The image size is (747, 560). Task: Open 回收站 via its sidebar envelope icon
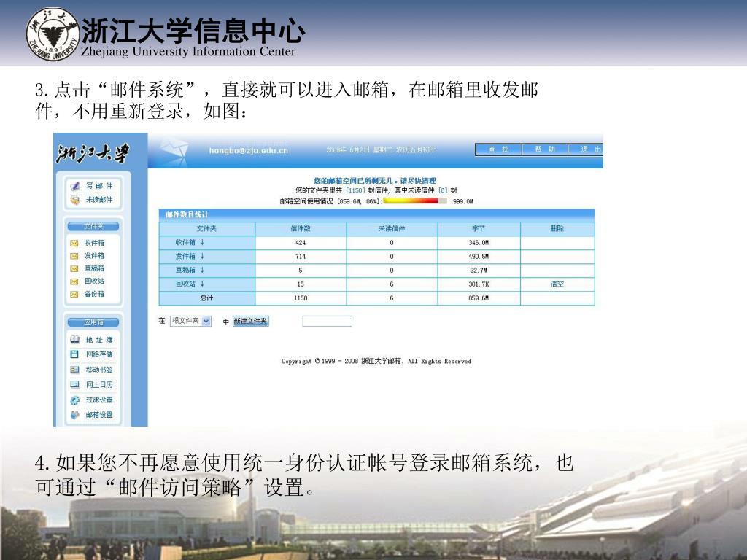pyautogui.click(x=74, y=281)
